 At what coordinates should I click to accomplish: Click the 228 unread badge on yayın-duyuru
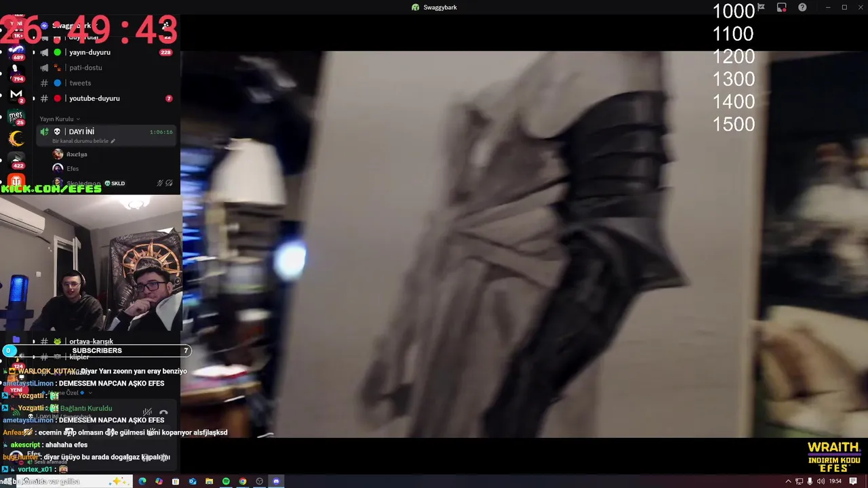(165, 52)
